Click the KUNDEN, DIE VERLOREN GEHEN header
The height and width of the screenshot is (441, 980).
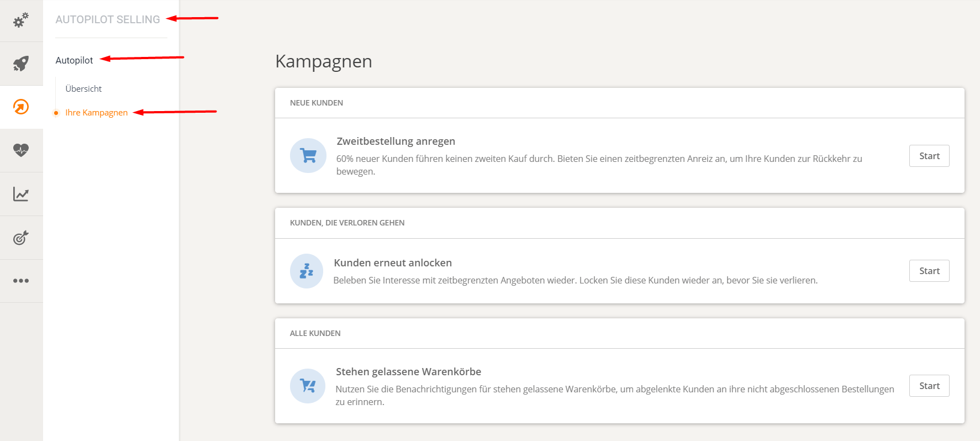347,223
